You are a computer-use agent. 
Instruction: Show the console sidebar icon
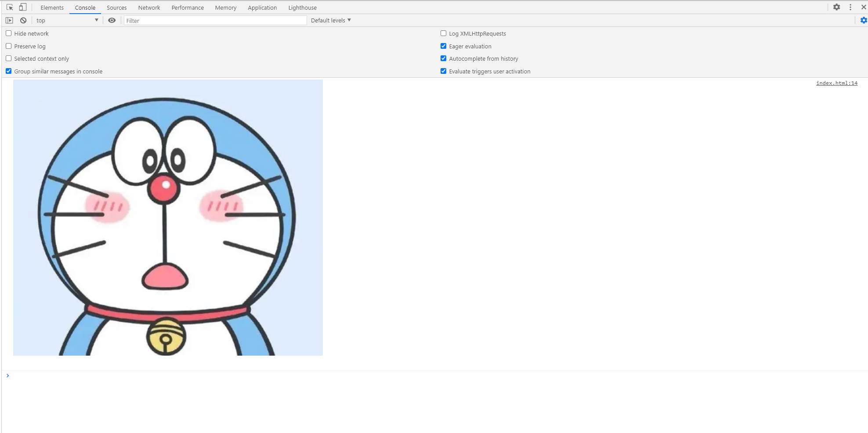coord(9,20)
